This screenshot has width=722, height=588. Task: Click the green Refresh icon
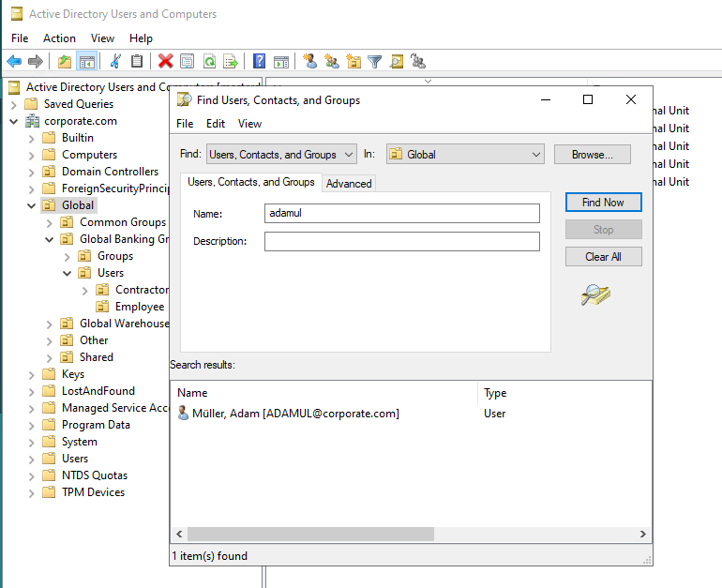coord(209,61)
